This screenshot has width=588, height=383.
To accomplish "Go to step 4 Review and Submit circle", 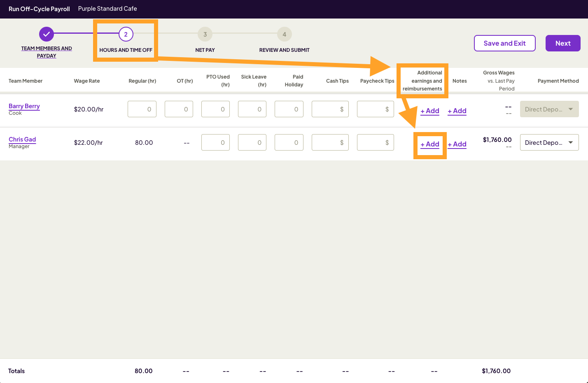I will point(284,35).
